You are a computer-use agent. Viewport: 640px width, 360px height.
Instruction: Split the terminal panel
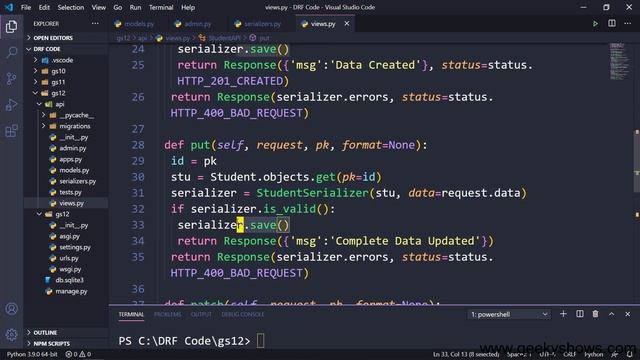579,314
